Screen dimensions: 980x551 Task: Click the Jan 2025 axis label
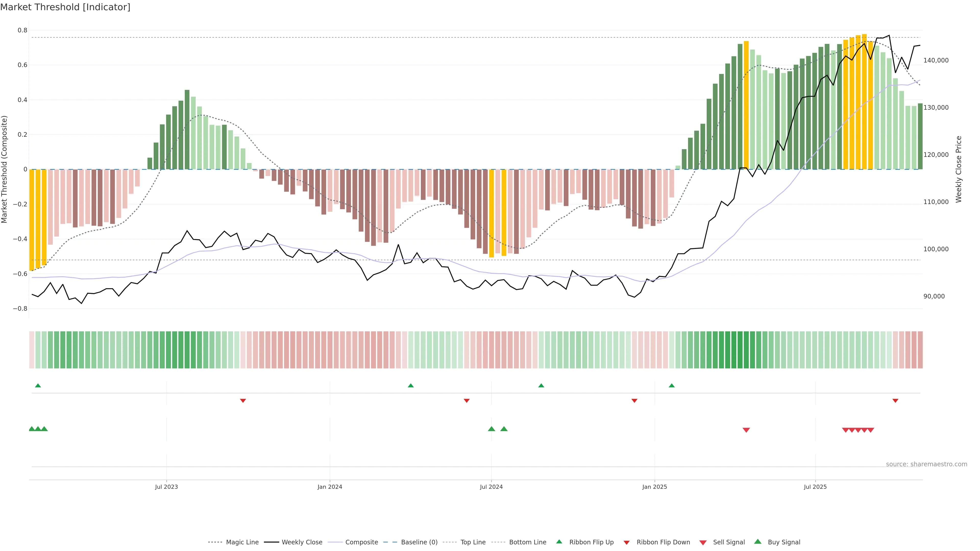pyautogui.click(x=654, y=487)
